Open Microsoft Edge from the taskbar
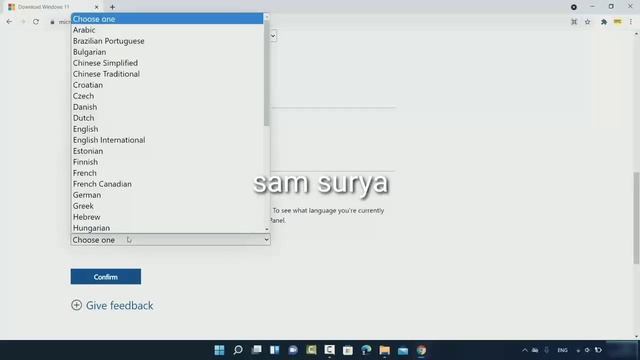Viewport: 640px width, 360px height. [x=366, y=350]
